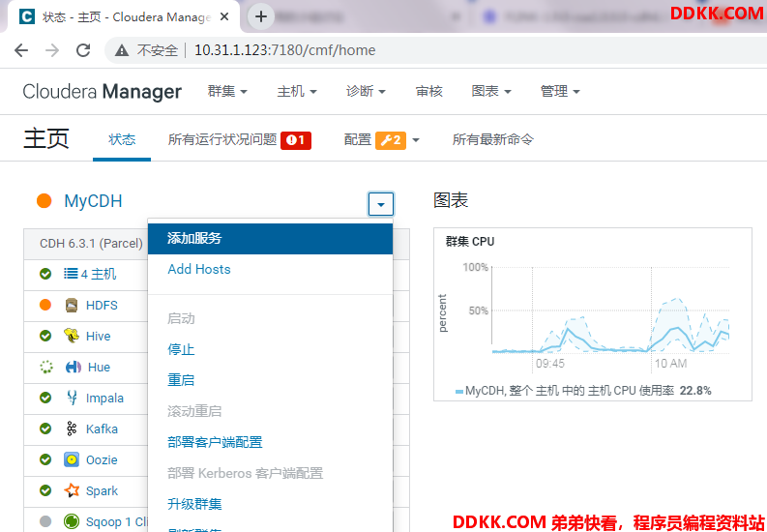Switch to the 状态 tab
The height and width of the screenshot is (532, 767).
pyautogui.click(x=122, y=140)
